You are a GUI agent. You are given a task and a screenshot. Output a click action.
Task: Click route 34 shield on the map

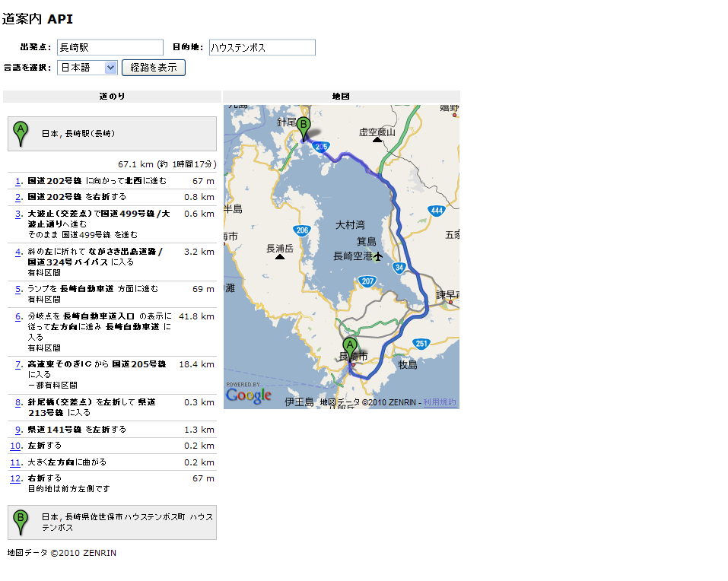point(399,268)
